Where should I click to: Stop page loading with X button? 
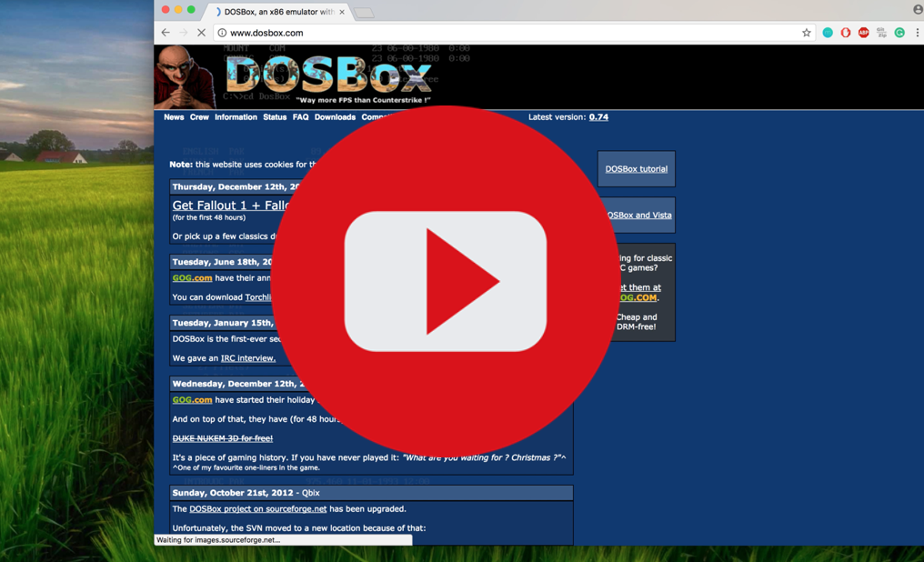[x=201, y=33]
